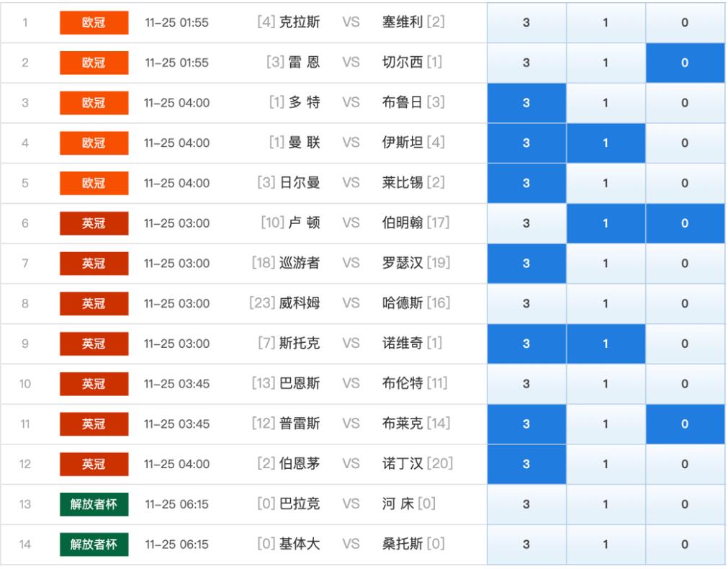Select result 3 for 雷恩 vs 切尔西
This screenshot has height=569, width=728.
(526, 63)
